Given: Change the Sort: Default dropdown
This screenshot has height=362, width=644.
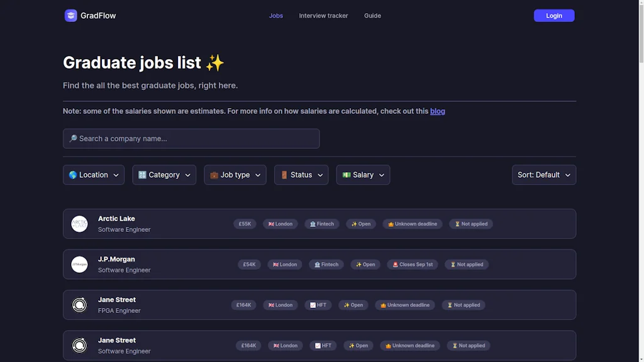Looking at the screenshot, I should pyautogui.click(x=543, y=175).
